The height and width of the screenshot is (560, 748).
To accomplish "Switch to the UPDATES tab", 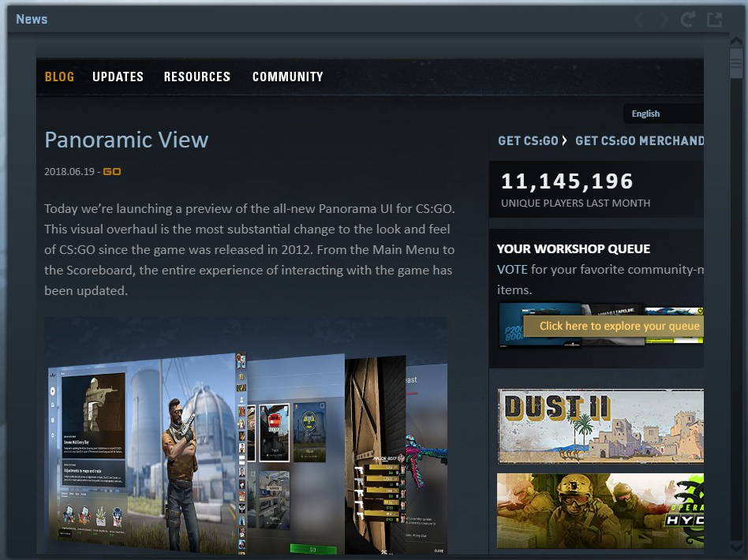I will pyautogui.click(x=118, y=77).
